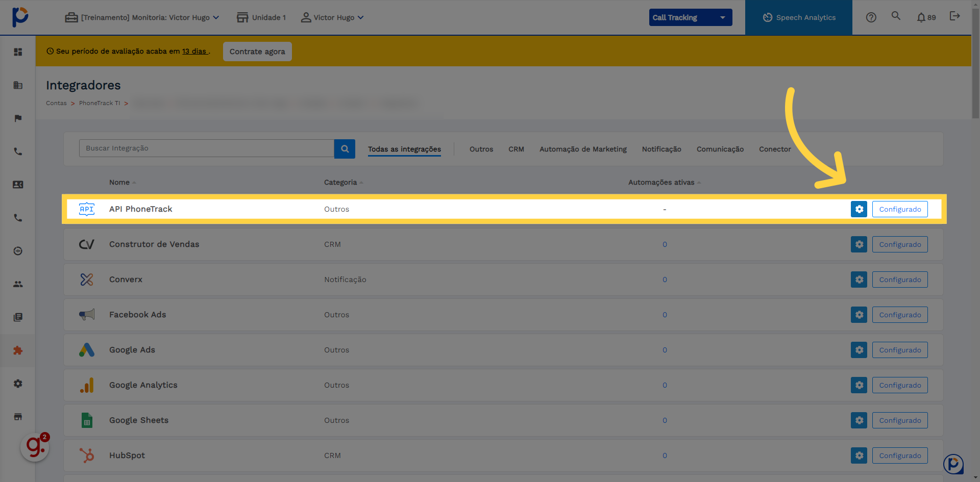Screen dimensions: 980x482
Task: Open the contact card icon in sidebar
Action: (x=18, y=185)
